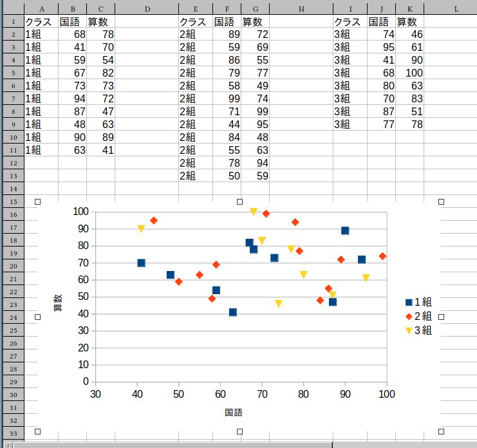Image resolution: width=477 pixels, height=448 pixels.
Task: Click the middle-right chart resize handle
Action: click(x=442, y=317)
